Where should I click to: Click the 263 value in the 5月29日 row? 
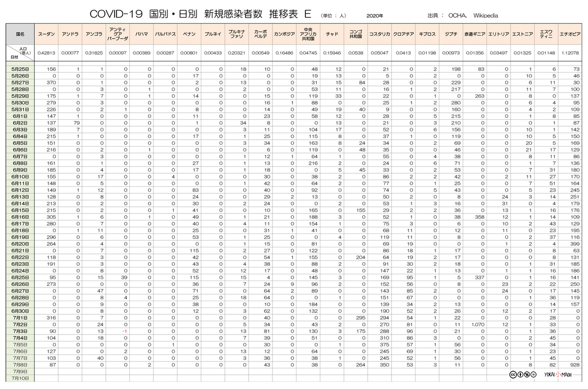pos(480,96)
